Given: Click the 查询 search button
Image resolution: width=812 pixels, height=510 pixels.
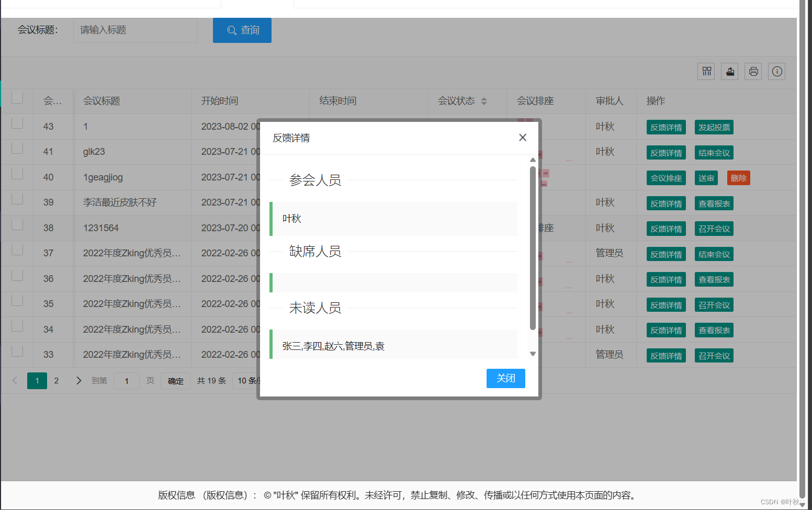Looking at the screenshot, I should (x=242, y=30).
